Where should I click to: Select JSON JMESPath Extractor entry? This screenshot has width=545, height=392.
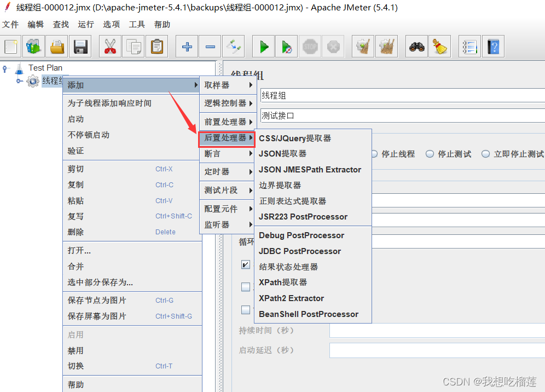point(313,170)
